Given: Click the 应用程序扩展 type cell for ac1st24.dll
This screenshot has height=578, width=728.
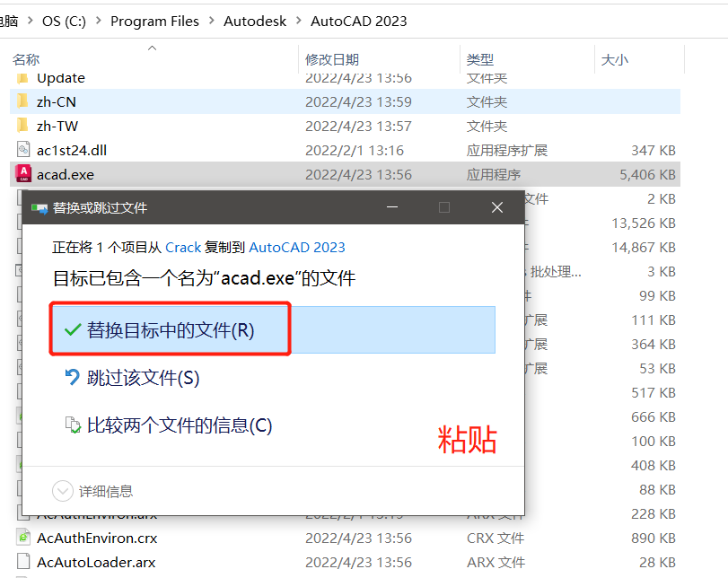Looking at the screenshot, I should [507, 150].
